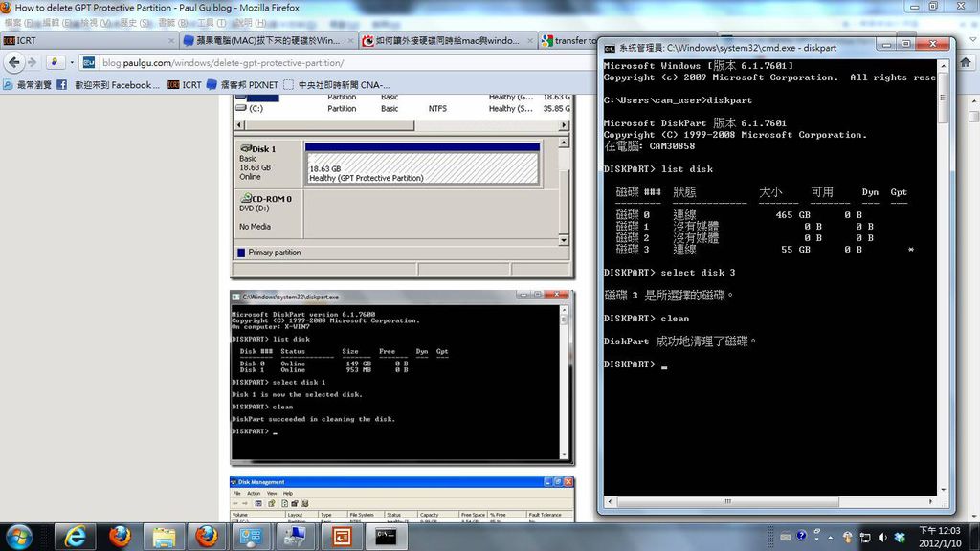
Task: Open the 檔案 (F) menu
Action: [21, 23]
